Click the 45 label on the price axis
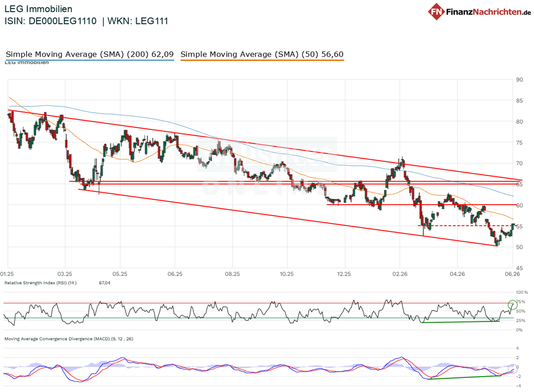The image size is (534, 392). (x=519, y=268)
